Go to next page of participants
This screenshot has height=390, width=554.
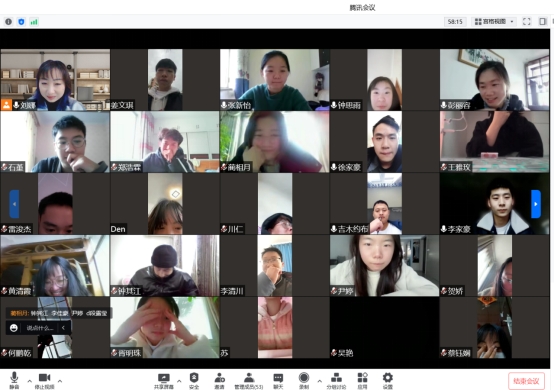[x=536, y=204]
